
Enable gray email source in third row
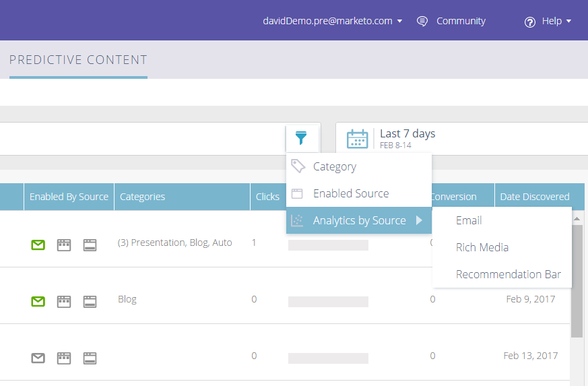point(38,358)
